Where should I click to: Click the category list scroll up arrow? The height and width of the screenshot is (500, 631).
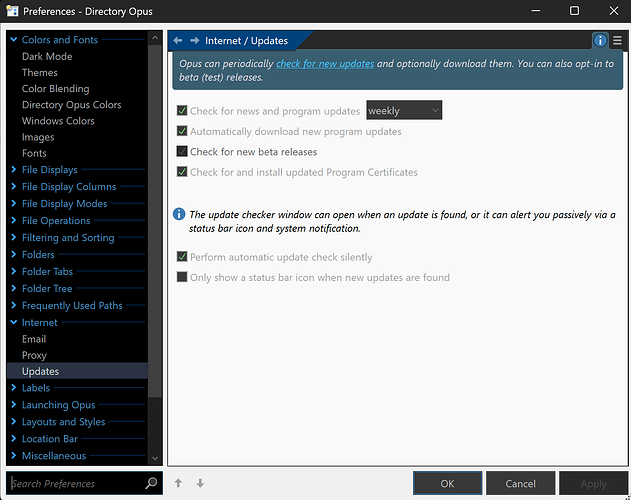155,38
